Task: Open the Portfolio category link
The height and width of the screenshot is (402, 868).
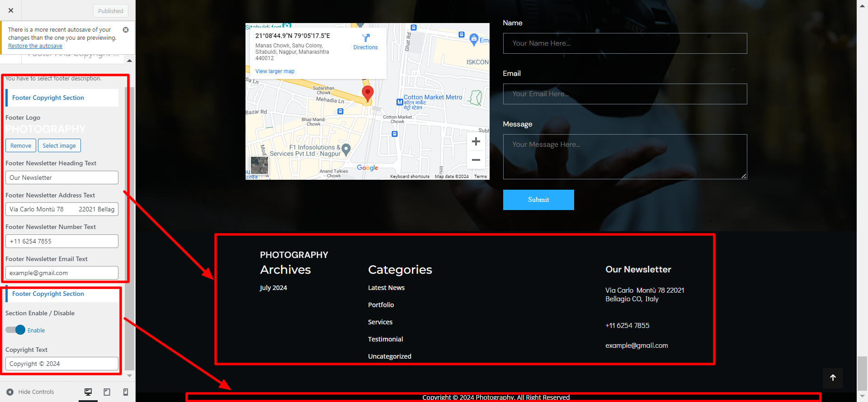Action: 381,305
